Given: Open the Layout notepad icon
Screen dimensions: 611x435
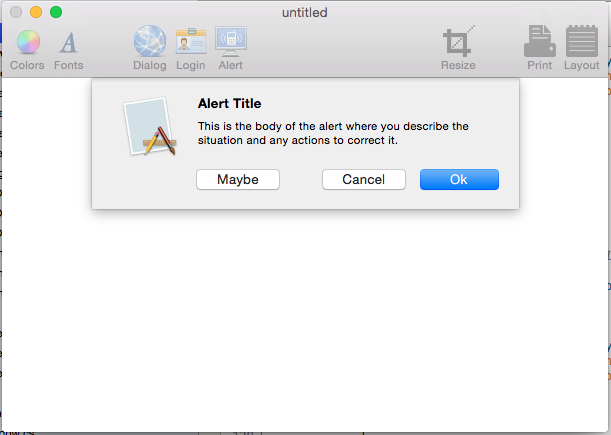Looking at the screenshot, I should (582, 41).
